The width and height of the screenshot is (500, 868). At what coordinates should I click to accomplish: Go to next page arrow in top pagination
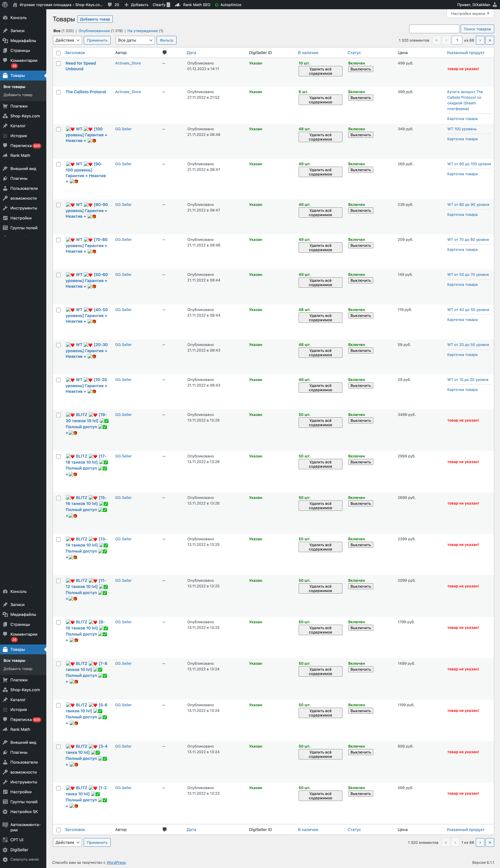(x=480, y=40)
